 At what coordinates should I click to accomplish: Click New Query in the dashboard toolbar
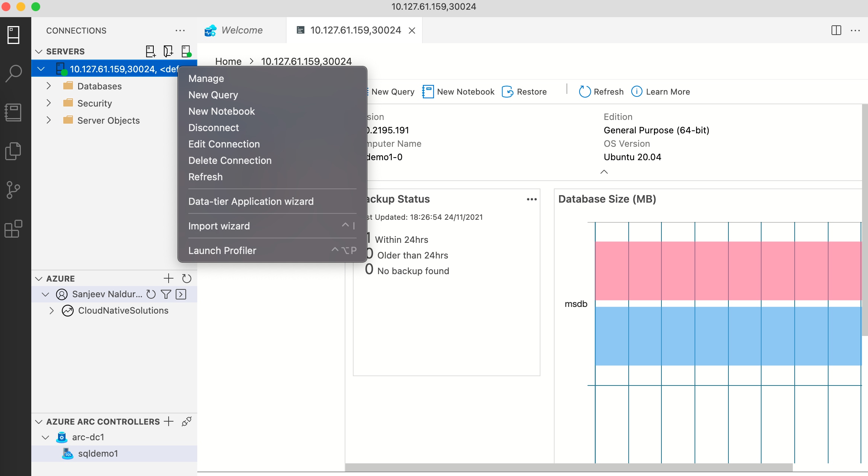click(393, 92)
